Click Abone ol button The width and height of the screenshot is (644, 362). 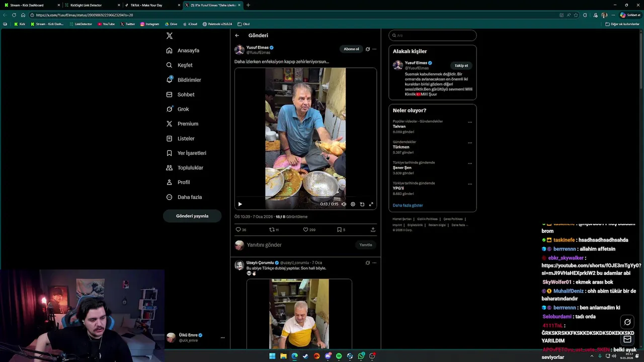[351, 49]
